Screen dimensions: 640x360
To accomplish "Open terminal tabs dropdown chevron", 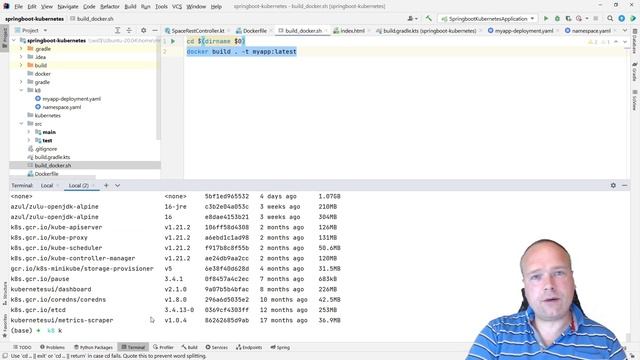I will 118,185.
